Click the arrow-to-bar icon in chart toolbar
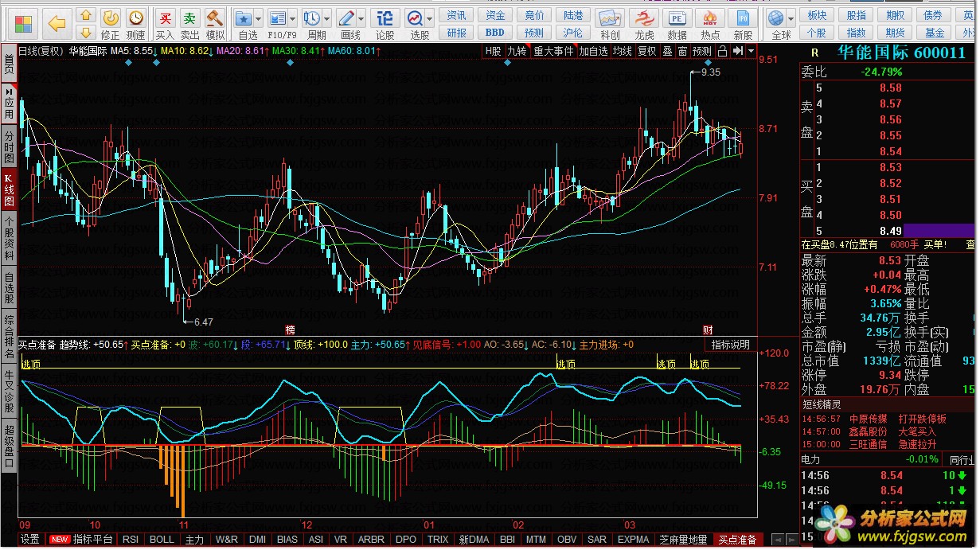980x550 pixels. 737,51
